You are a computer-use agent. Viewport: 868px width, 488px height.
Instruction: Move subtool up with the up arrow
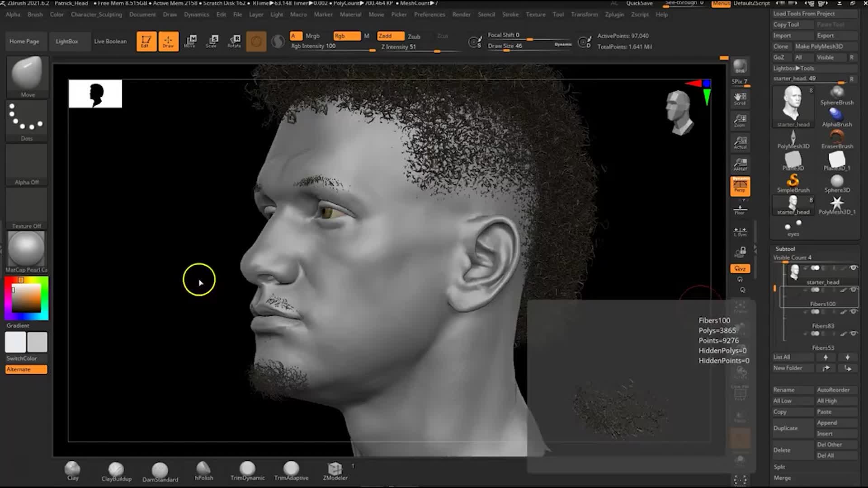[x=826, y=357]
